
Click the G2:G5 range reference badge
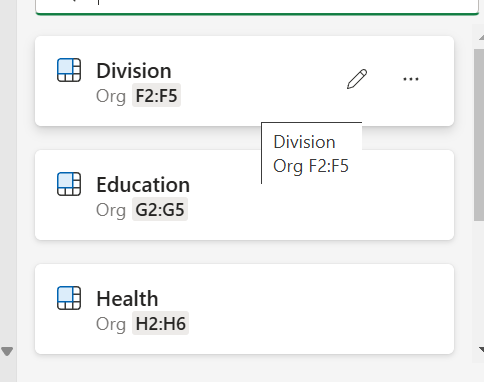[x=160, y=209]
